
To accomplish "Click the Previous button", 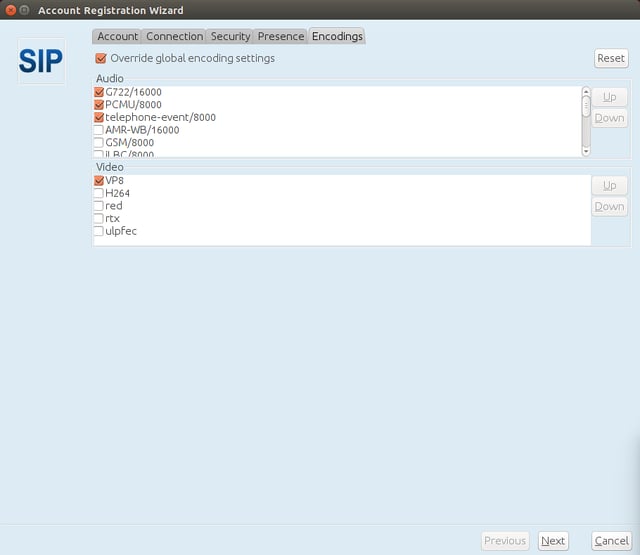I will (x=505, y=541).
